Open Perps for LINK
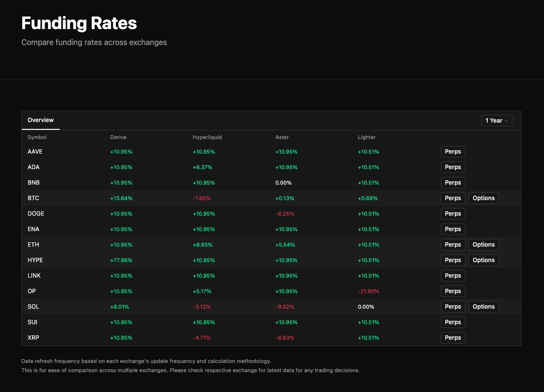The width and height of the screenshot is (544, 392). (453, 276)
